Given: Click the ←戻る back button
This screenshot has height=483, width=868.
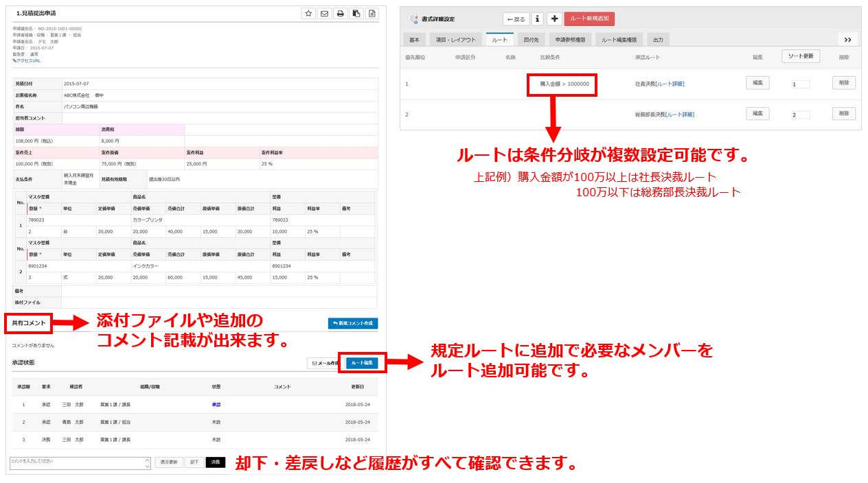Looking at the screenshot, I should point(516,19).
